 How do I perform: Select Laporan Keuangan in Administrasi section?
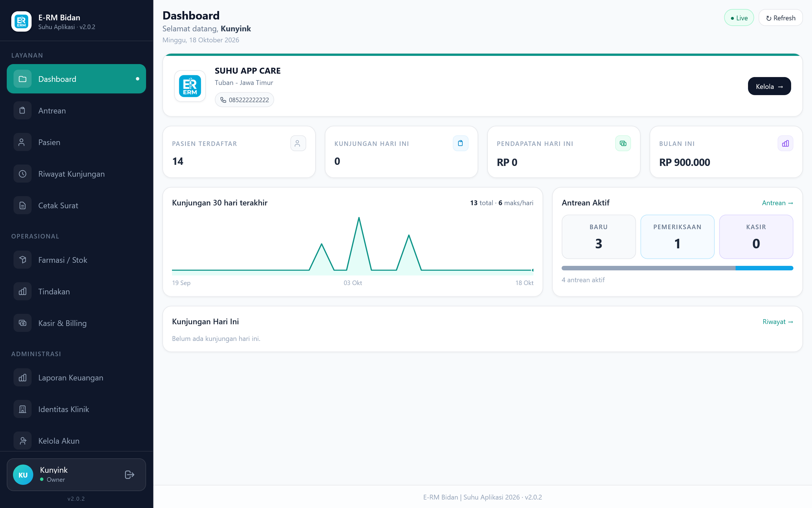[76, 377]
